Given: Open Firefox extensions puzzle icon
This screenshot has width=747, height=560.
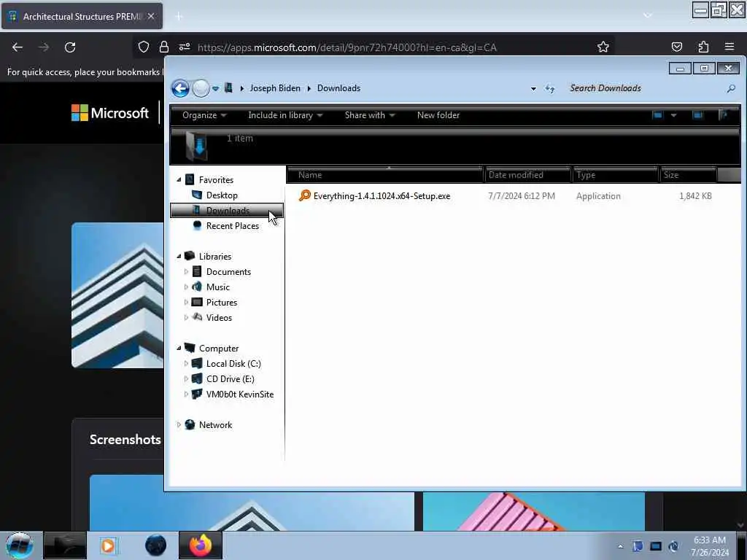Looking at the screenshot, I should (x=703, y=47).
